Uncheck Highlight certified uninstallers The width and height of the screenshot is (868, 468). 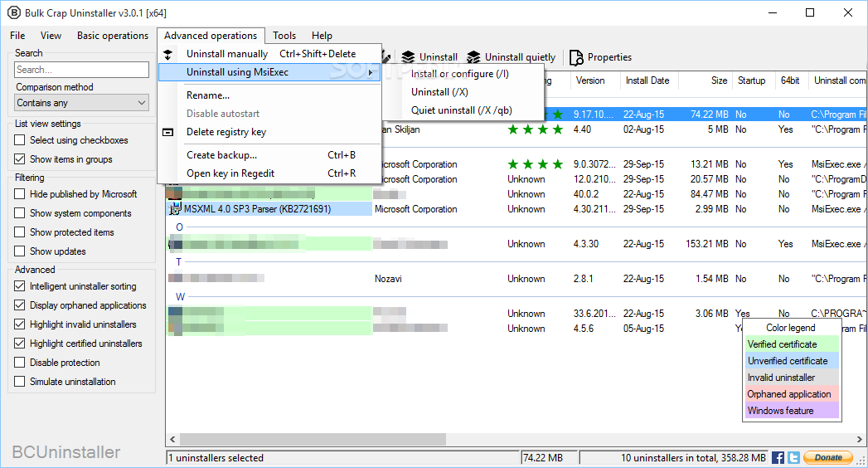pyautogui.click(x=20, y=344)
